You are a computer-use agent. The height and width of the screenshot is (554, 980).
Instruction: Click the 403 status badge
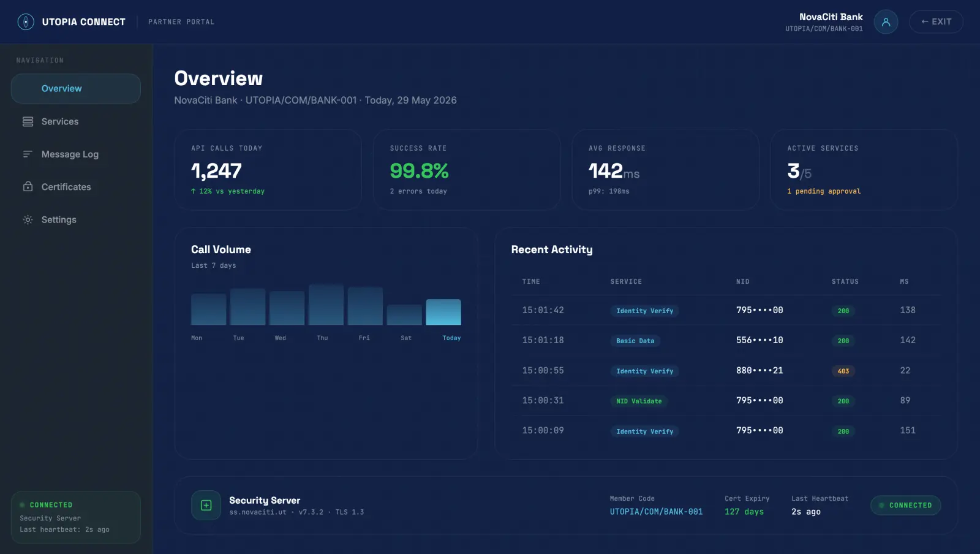[843, 371]
